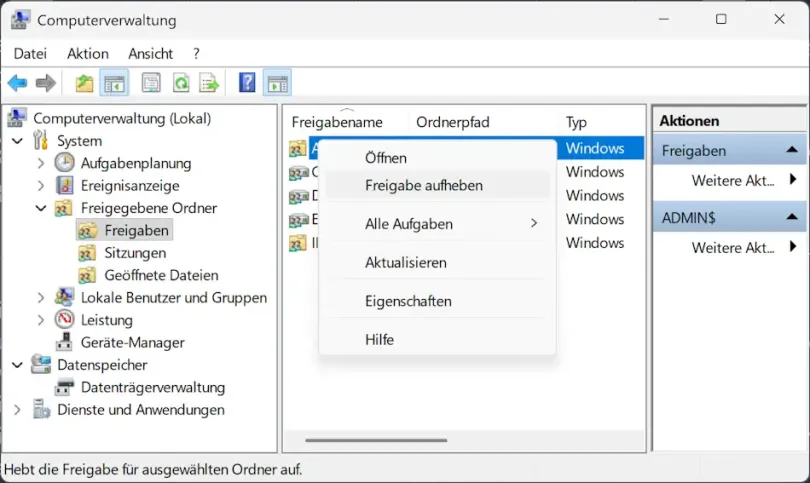Open the Properties toolbar icon
Image resolution: width=810 pixels, height=483 pixels.
tap(151, 83)
